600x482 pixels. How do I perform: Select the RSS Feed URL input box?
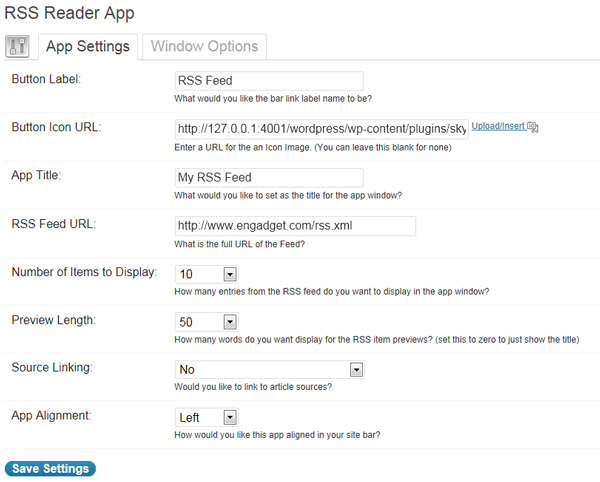(x=295, y=226)
